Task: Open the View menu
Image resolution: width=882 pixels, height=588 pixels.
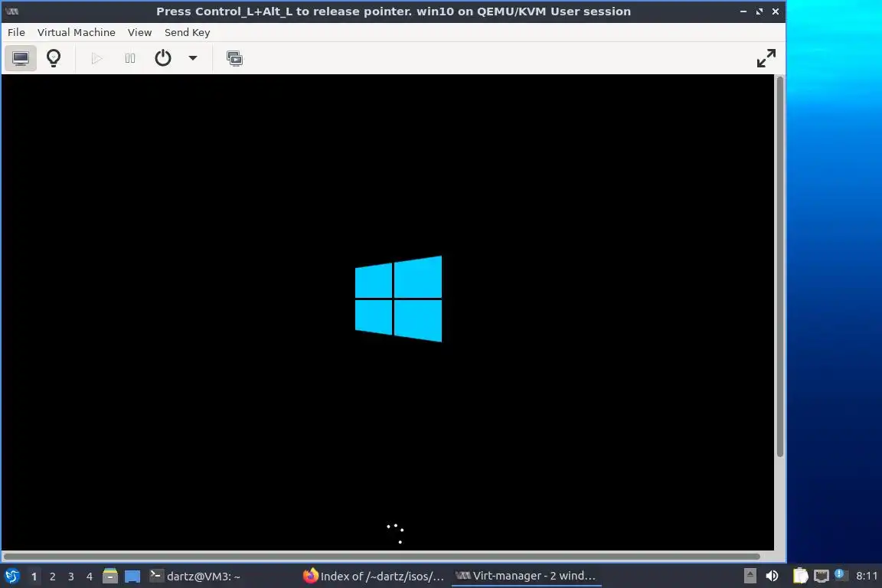Action: 139,33
